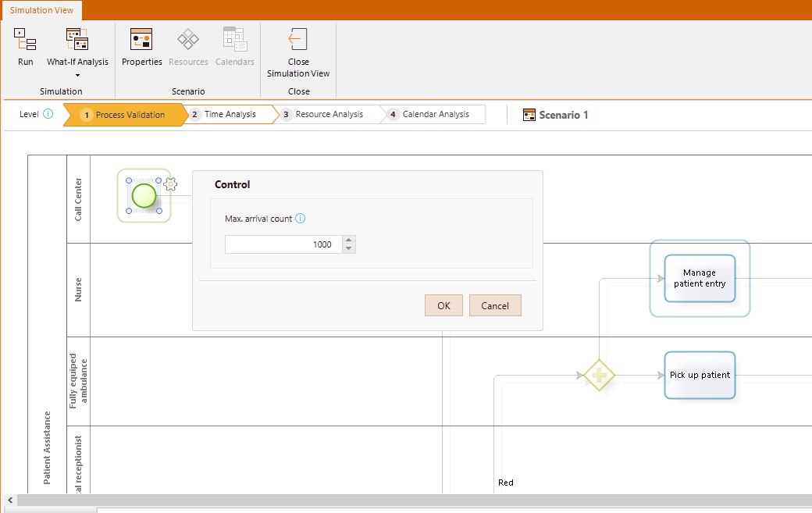Viewport: 812px width, 513px height.
Task: Open the Calendars settings
Action: point(234,47)
